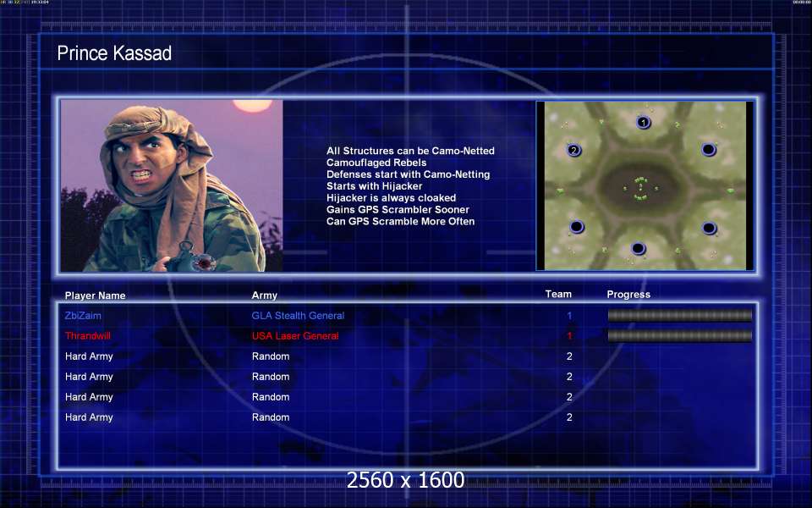812x508 pixels.
Task: Click start position marker 1 on the map
Action: (x=643, y=122)
